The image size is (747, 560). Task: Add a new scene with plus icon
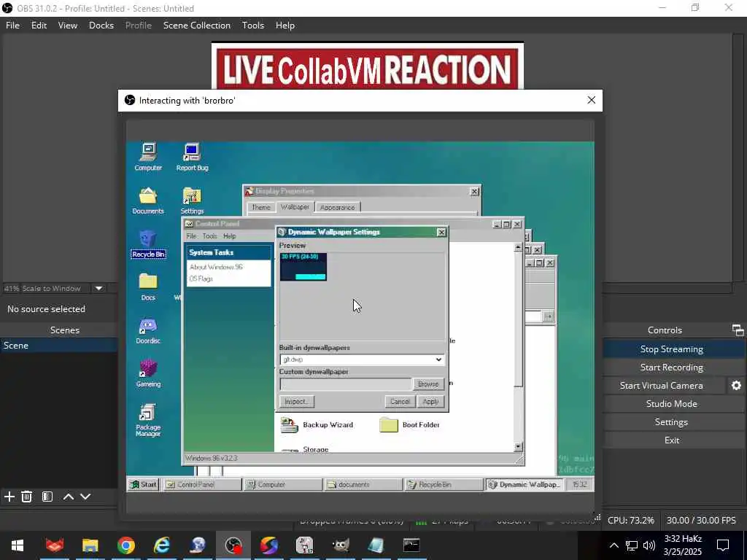(9, 497)
